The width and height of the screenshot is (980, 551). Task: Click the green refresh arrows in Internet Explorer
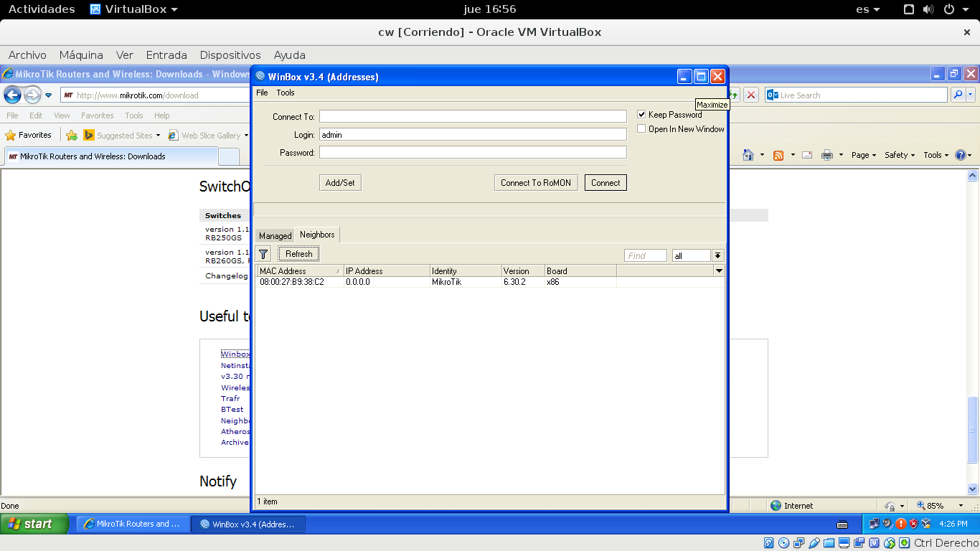point(734,95)
